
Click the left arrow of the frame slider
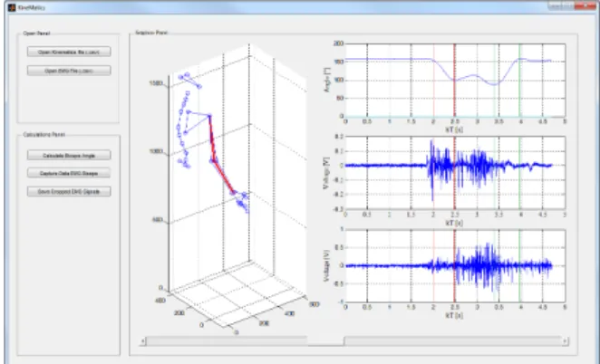click(x=142, y=340)
